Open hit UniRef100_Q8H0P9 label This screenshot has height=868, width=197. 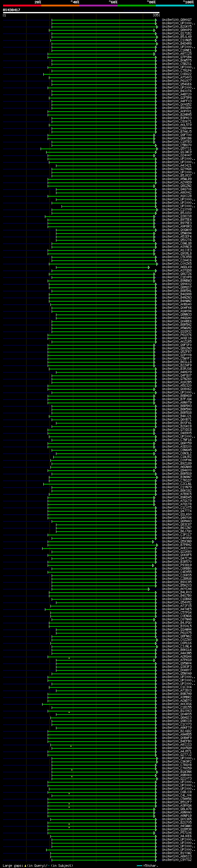[x=177, y=30]
